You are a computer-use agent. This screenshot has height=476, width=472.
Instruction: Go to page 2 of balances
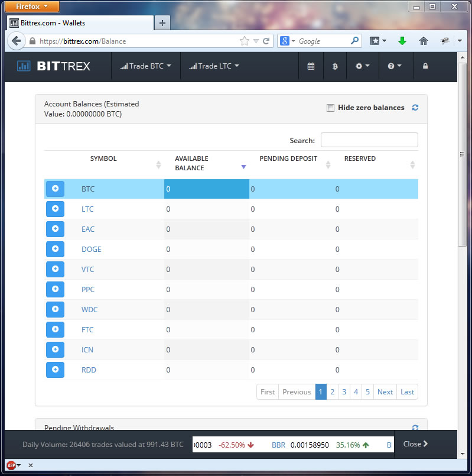332,391
